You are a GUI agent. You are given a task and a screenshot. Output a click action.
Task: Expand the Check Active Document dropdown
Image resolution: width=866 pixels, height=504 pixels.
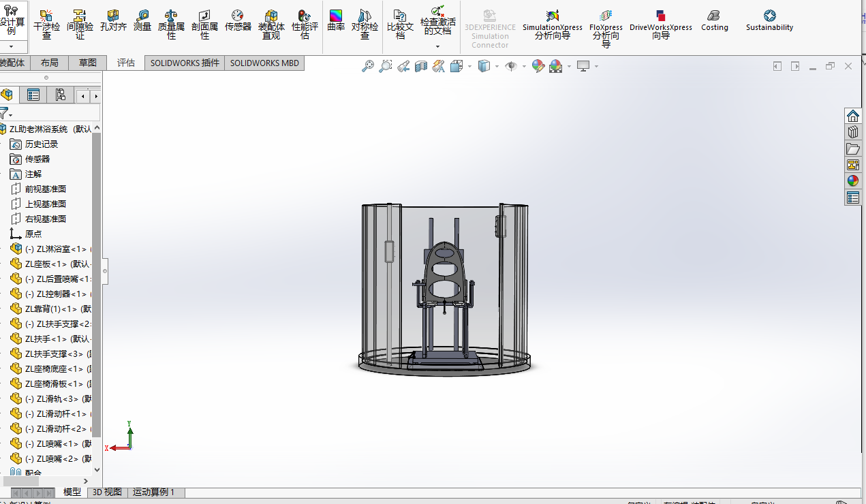point(437,47)
